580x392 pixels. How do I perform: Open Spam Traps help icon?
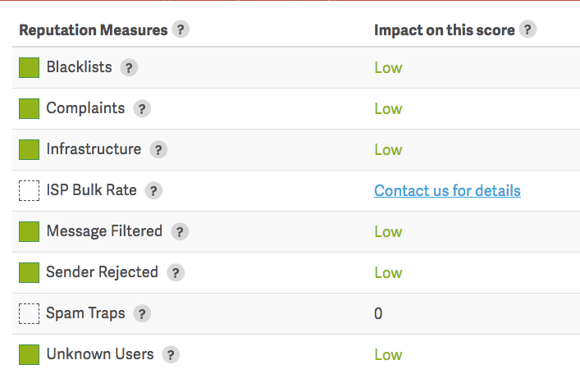142,314
